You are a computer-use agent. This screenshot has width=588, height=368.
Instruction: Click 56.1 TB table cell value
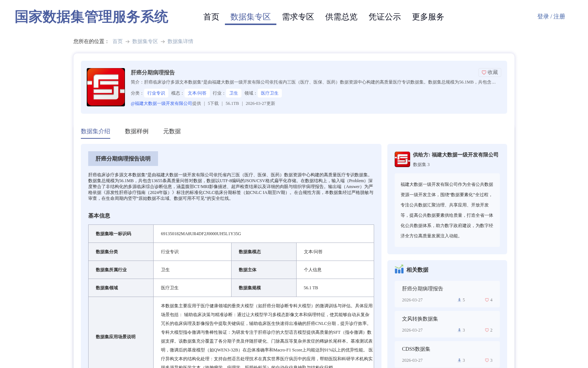click(x=311, y=288)
